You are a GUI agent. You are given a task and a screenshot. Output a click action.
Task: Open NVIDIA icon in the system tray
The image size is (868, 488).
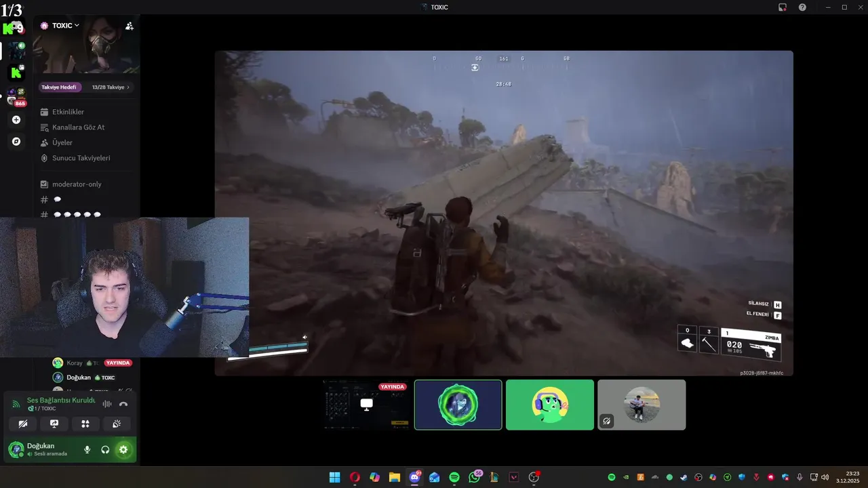[626, 477]
